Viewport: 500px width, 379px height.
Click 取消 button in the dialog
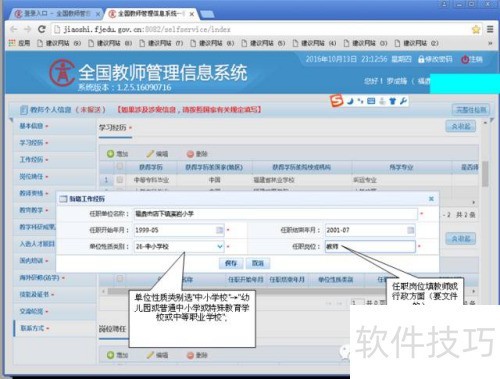[258, 263]
